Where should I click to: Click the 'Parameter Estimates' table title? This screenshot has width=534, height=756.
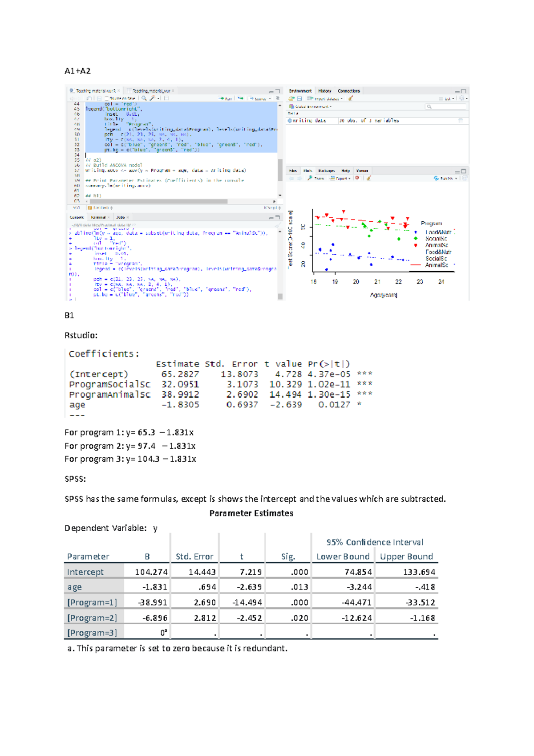(x=251, y=513)
